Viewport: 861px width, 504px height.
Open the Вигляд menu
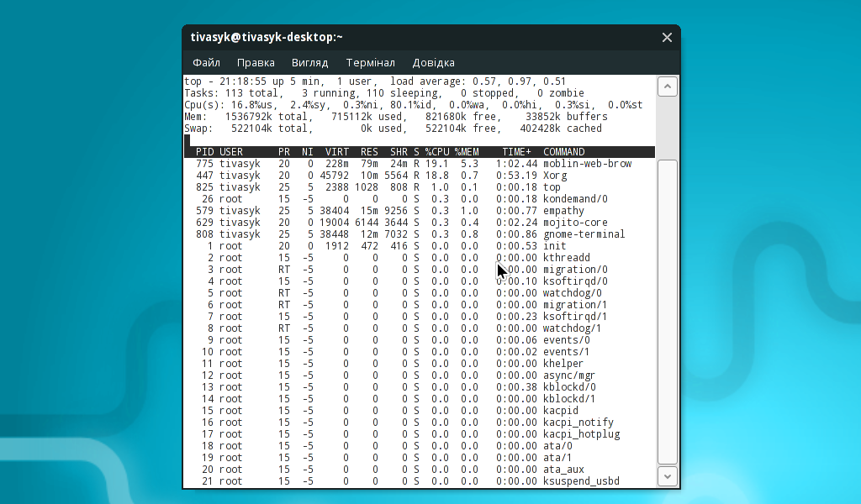tap(309, 62)
